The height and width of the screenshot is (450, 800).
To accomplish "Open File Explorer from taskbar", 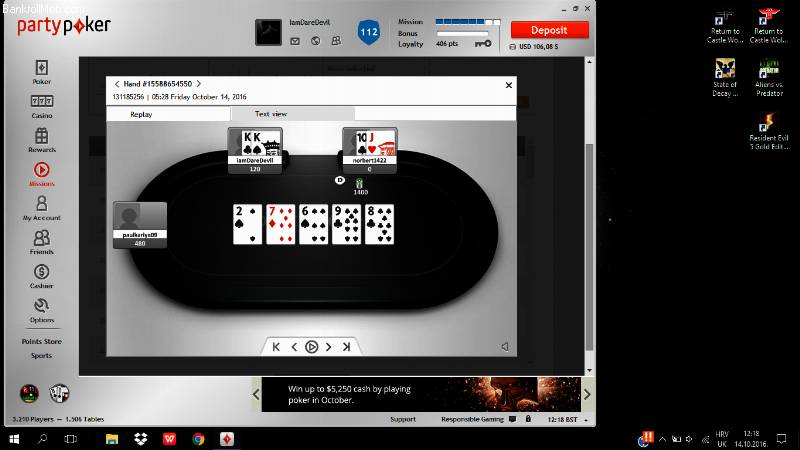I will 112,439.
